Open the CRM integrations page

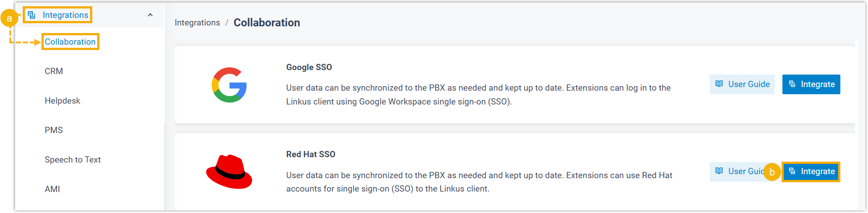click(x=54, y=71)
